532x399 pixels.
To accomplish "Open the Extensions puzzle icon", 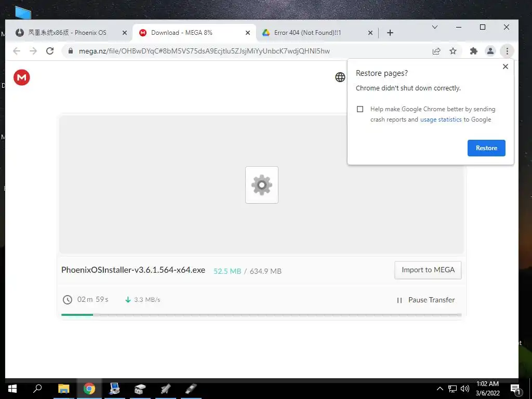I will (x=474, y=51).
